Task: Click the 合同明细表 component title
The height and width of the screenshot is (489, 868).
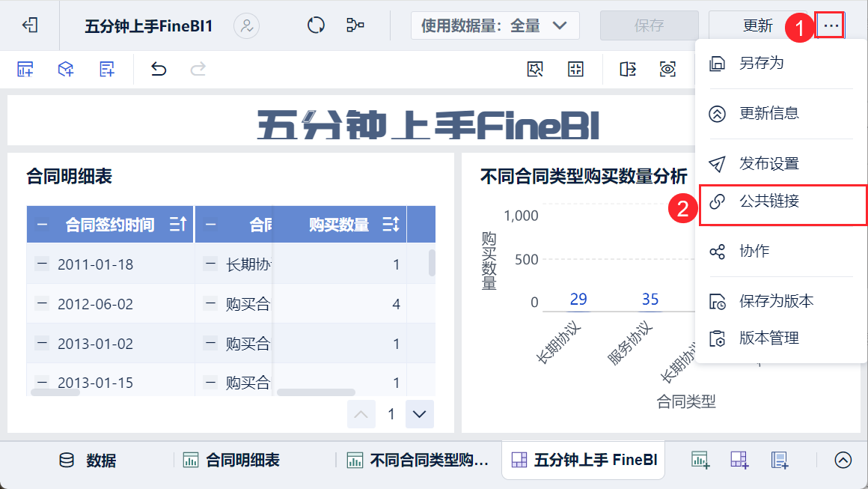Action: click(69, 177)
